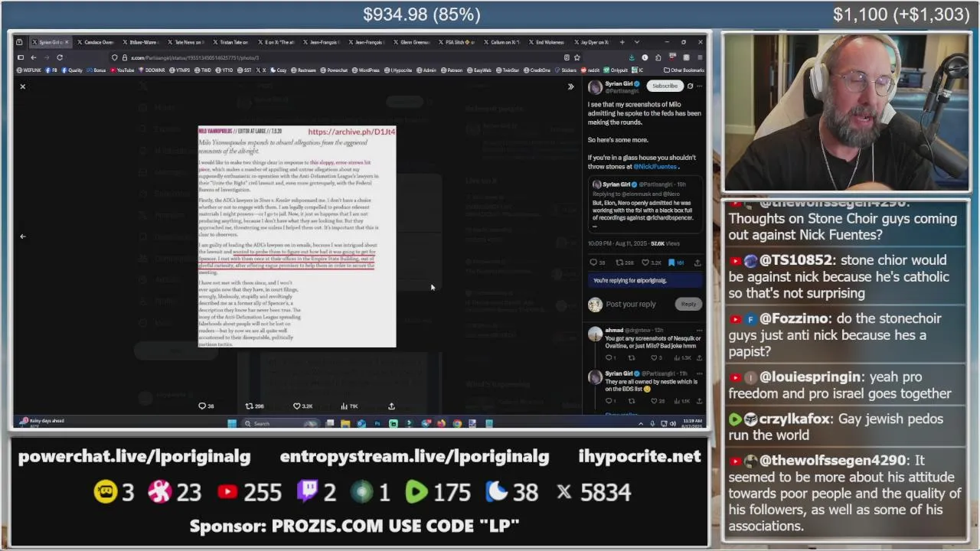Switch to the 'End Wokeness' browser tab
Viewport: 980px width, 551px height.
point(547,42)
